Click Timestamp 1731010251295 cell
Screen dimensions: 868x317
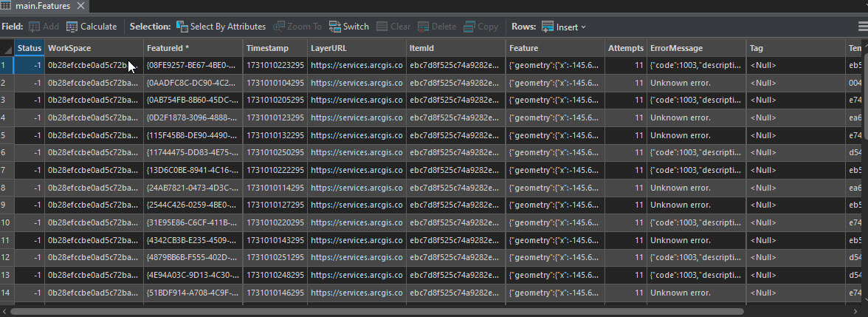click(x=275, y=257)
